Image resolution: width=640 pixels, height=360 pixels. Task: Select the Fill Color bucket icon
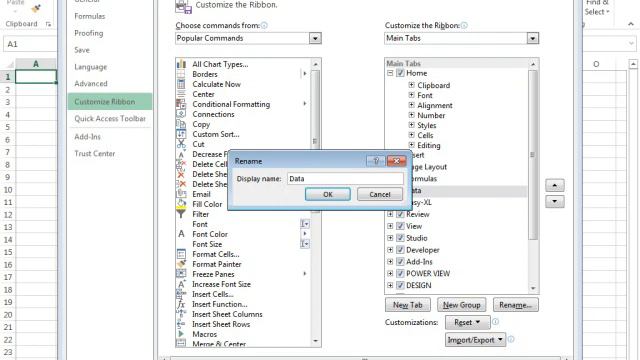point(181,204)
